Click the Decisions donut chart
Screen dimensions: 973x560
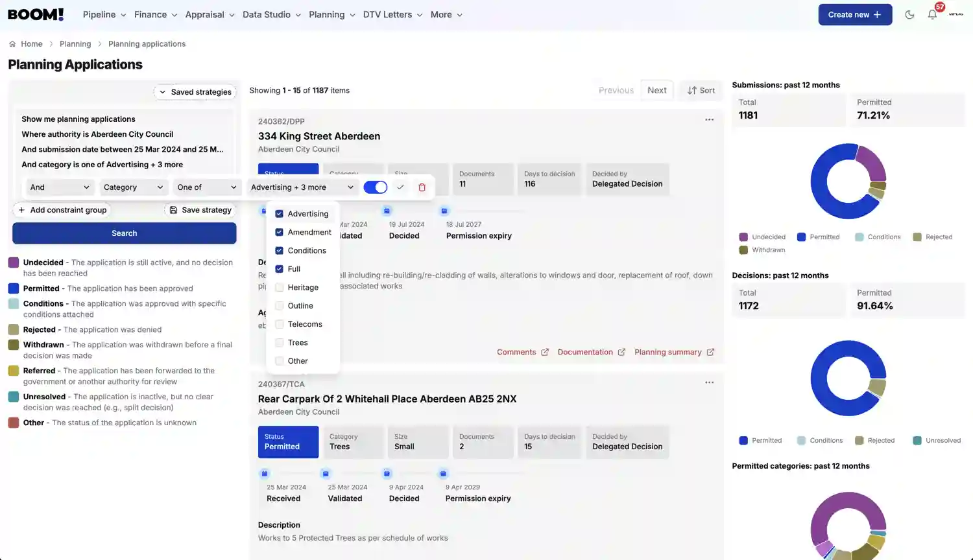(848, 379)
